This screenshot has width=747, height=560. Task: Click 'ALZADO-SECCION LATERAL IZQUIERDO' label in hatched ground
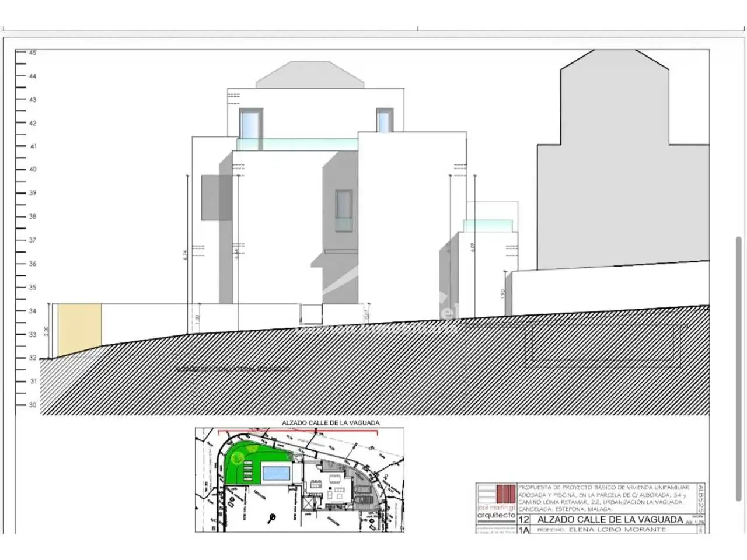(x=233, y=369)
